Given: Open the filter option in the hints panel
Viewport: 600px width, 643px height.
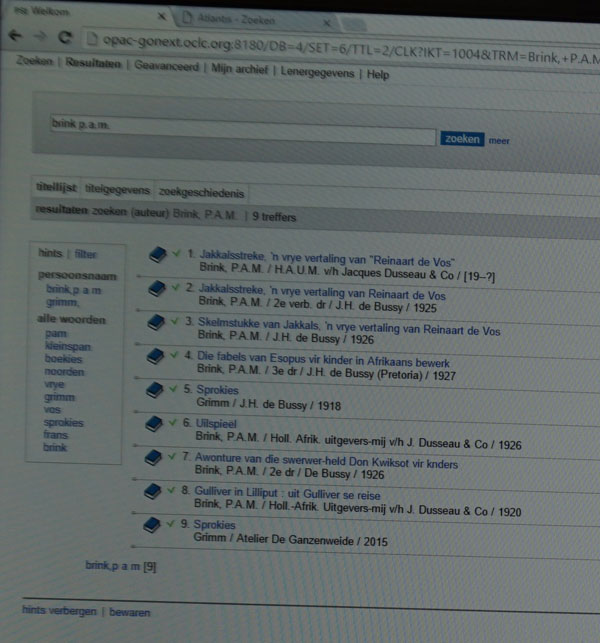Looking at the screenshot, I should [x=86, y=255].
